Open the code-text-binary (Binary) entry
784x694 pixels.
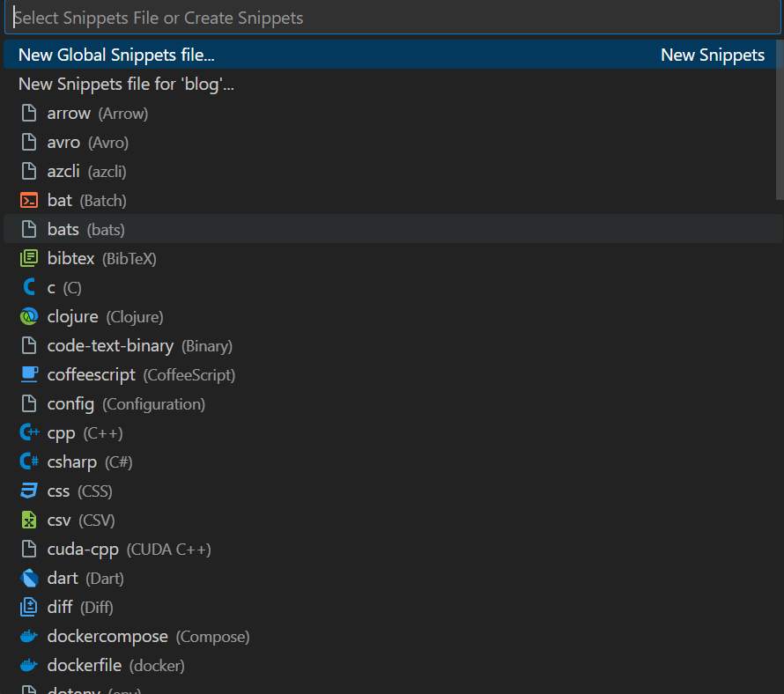pyautogui.click(x=390, y=345)
